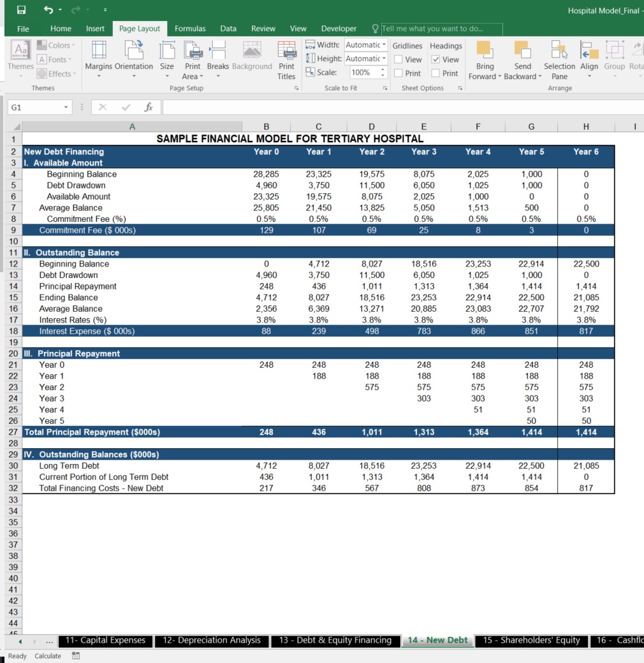644x663 pixels.
Task: Click the Tell me lightbulb icon
Action: click(x=375, y=29)
